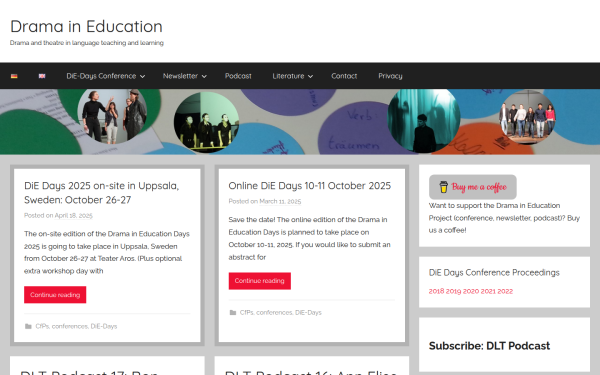600x375 pixels.
Task: Continue reading the Online DiE Days post
Action: pyautogui.click(x=259, y=281)
